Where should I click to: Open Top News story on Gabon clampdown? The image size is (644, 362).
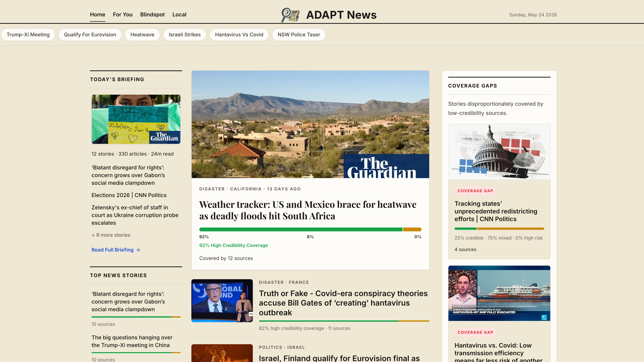(128, 302)
